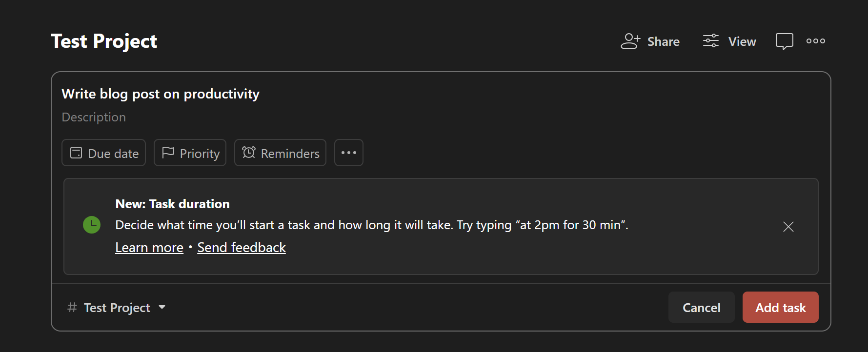
Task: Cancel adding the task
Action: point(701,307)
